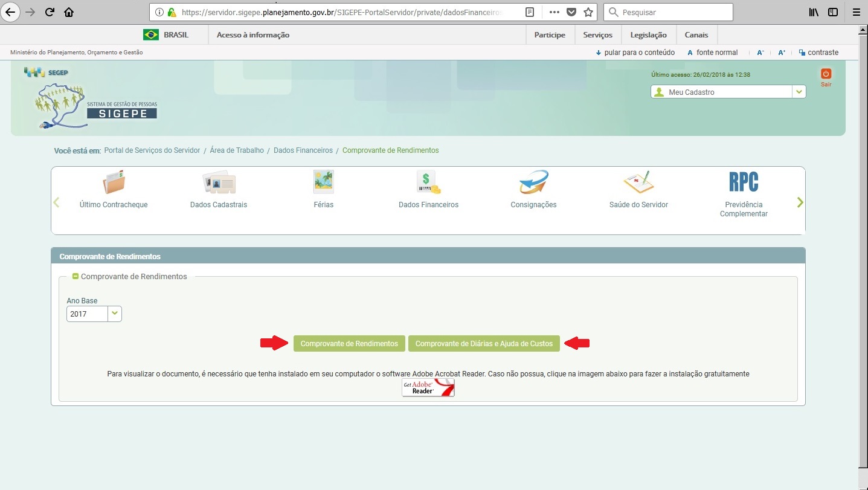The height and width of the screenshot is (490, 868).
Task: Expand the Ano Base dropdown
Action: (115, 314)
